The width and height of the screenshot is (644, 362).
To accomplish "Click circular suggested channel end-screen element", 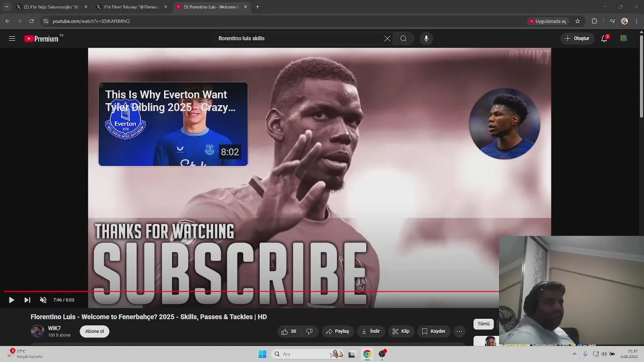I will [x=505, y=124].
